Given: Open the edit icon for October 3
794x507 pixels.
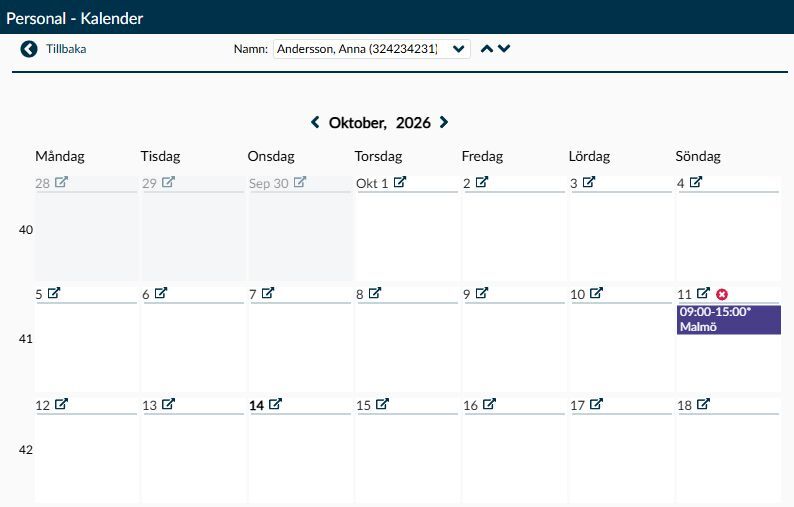Looking at the screenshot, I should (588, 182).
